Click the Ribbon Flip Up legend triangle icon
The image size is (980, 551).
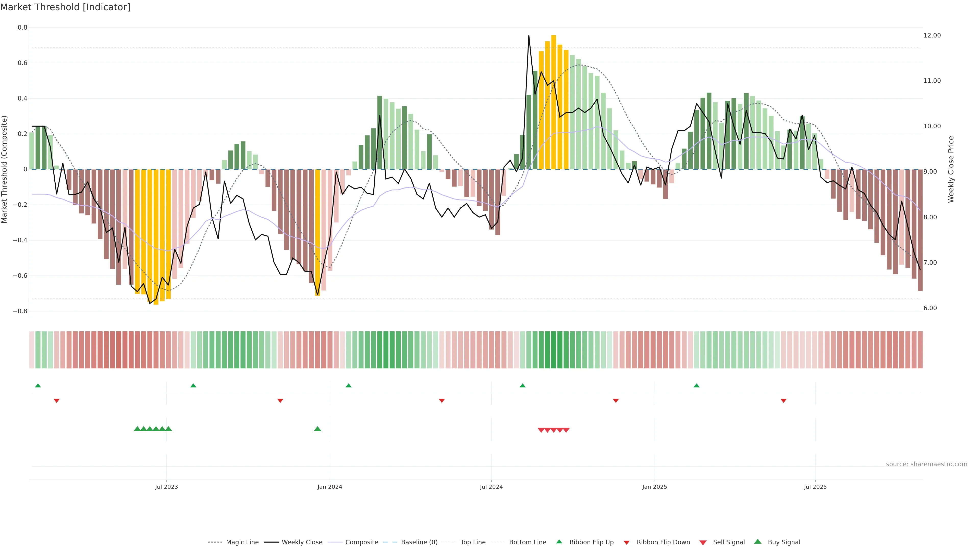(x=559, y=542)
